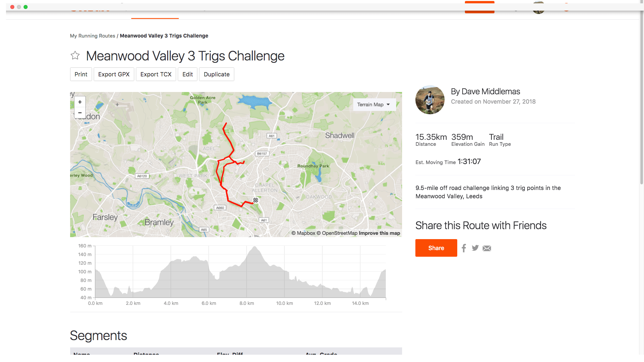The width and height of the screenshot is (644, 362).
Task: Click the Improve this map link
Action: click(x=379, y=233)
